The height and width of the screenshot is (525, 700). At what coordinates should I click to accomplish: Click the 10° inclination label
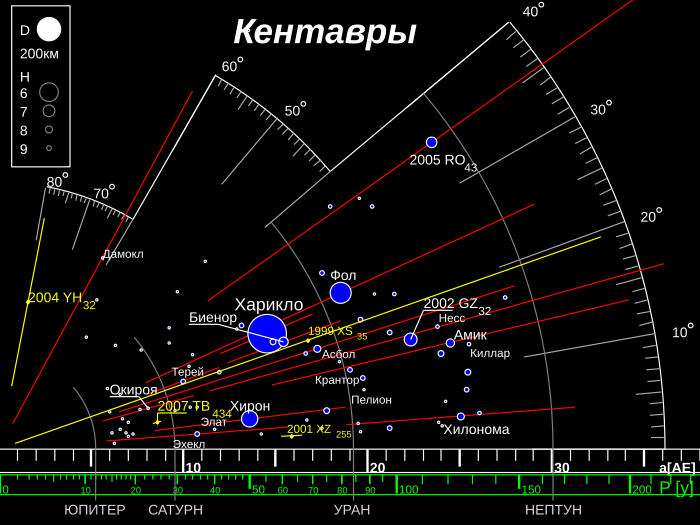coord(683,331)
